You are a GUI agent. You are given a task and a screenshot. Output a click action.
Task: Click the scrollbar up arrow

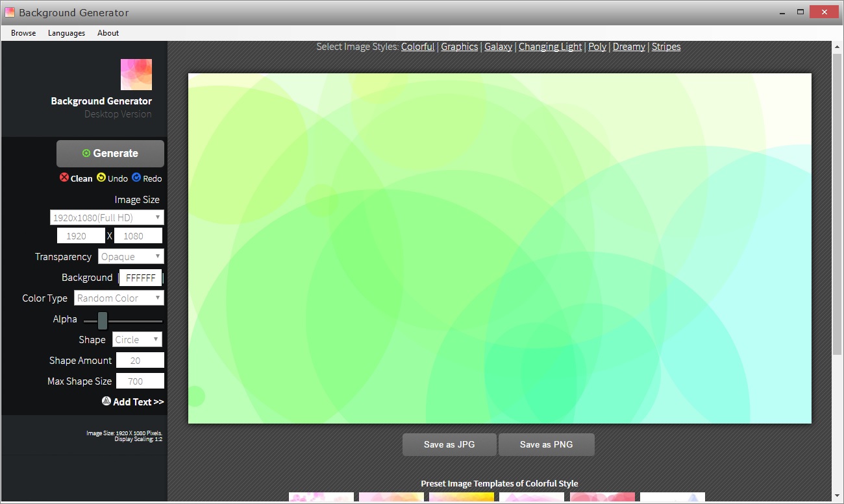[x=837, y=47]
